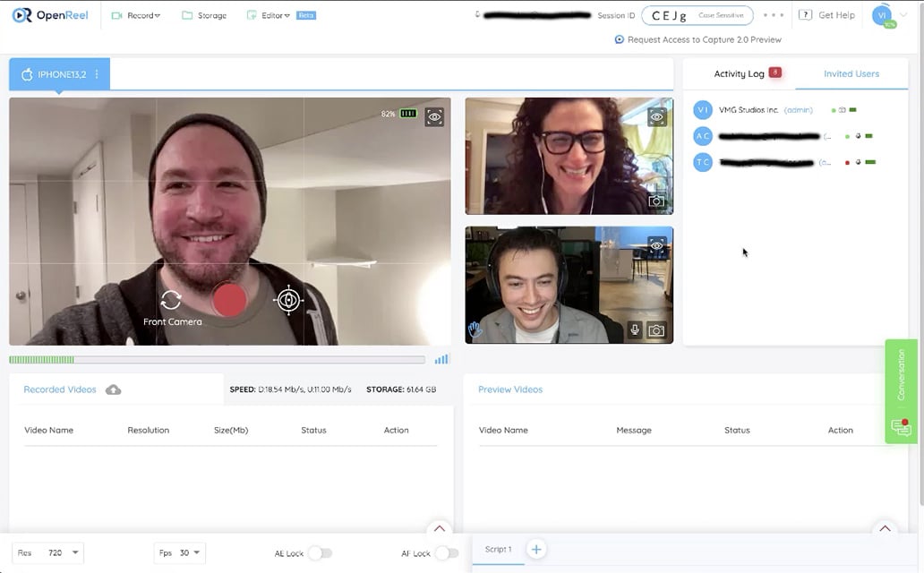Click the microphone icon on bottom guest video
Viewport: 924px width, 573px height.
coord(635,329)
